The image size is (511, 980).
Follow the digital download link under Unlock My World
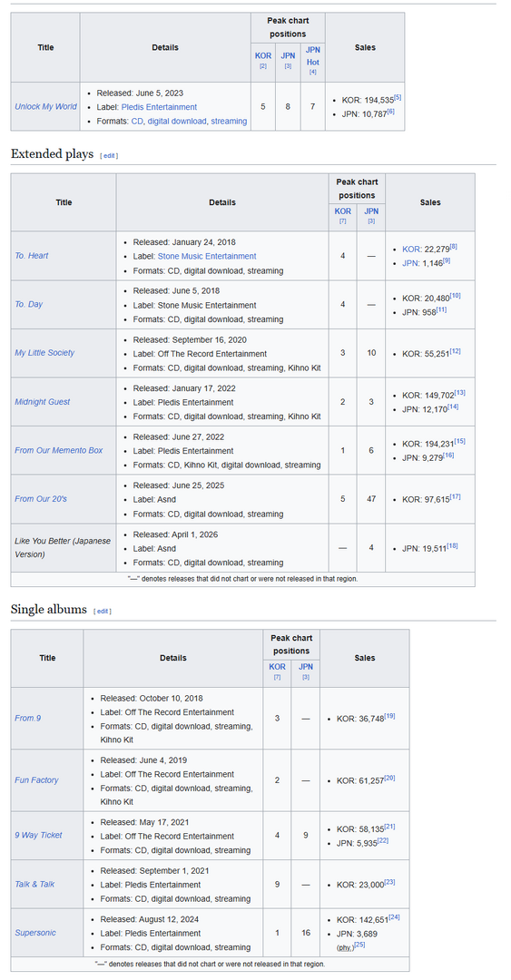click(x=176, y=122)
